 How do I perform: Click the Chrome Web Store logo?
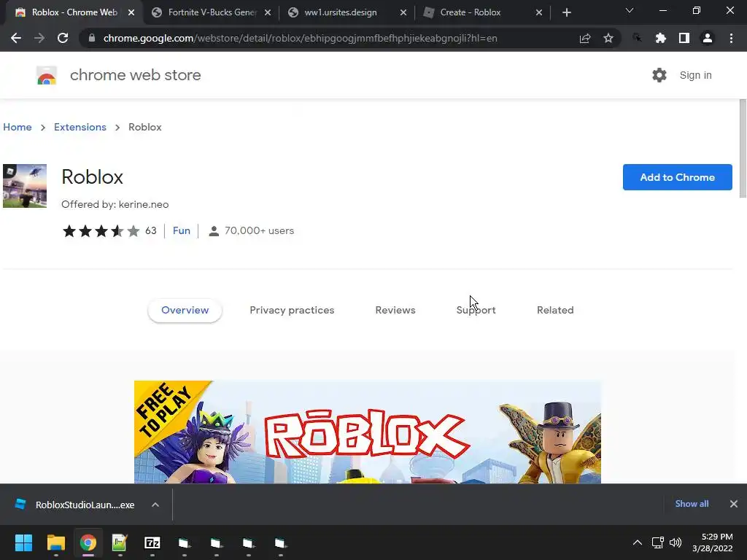pyautogui.click(x=47, y=75)
